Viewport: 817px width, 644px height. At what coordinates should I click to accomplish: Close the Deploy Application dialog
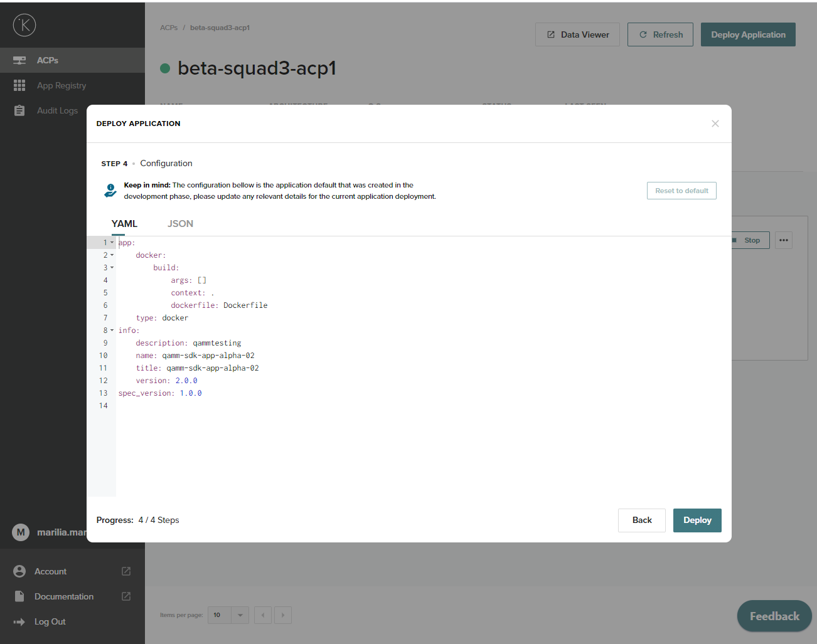click(715, 124)
